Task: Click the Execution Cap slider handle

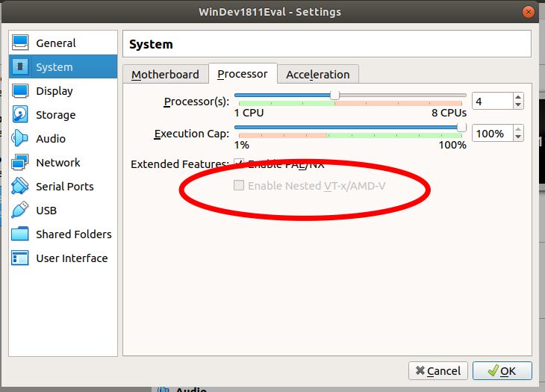Action: click(461, 127)
